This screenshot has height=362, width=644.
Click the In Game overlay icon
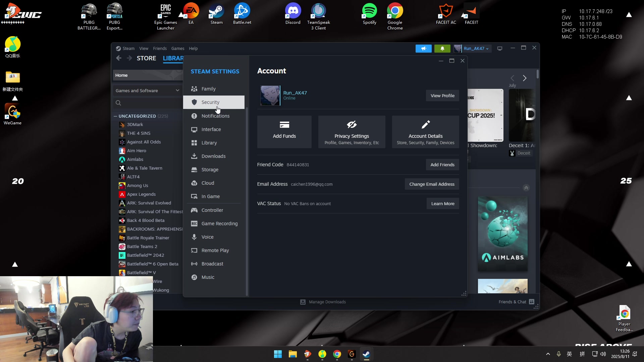click(x=194, y=196)
